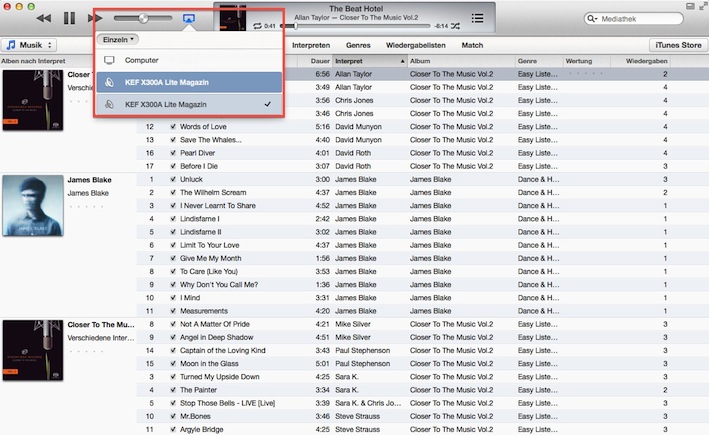This screenshot has width=709, height=435.
Task: Enter fullscreen with the arrows icon
Action: (704, 6)
